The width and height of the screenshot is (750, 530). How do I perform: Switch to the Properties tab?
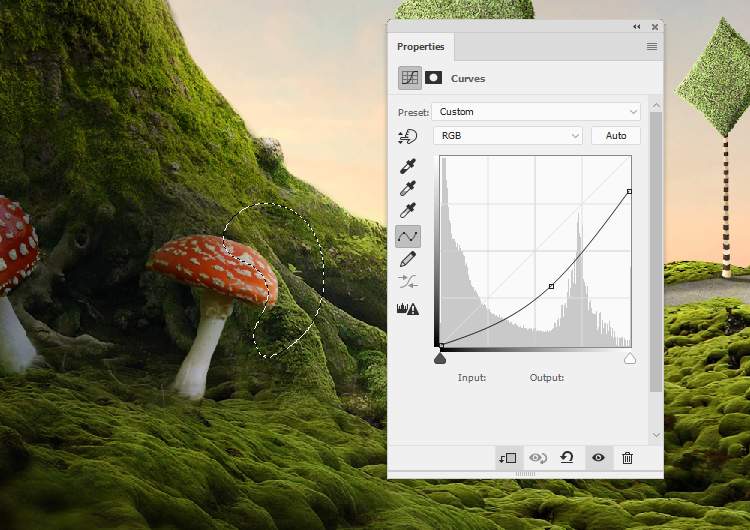(x=420, y=47)
